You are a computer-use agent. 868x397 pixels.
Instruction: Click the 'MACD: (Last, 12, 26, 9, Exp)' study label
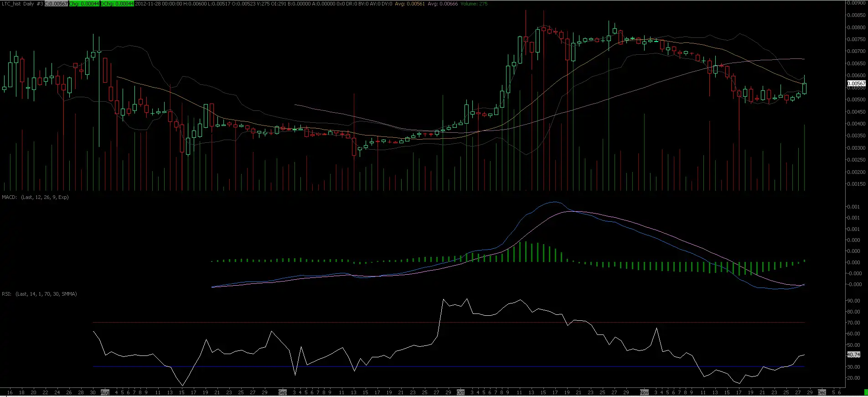[35, 197]
